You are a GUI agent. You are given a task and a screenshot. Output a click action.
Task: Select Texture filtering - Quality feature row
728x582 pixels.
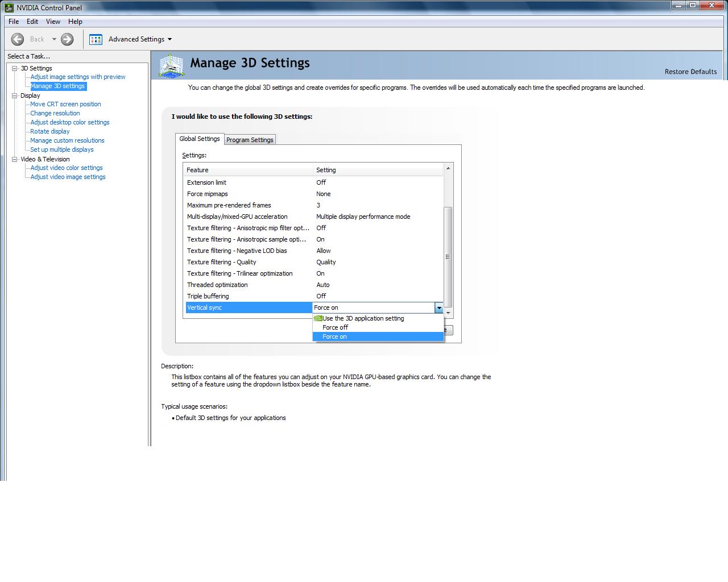313,262
